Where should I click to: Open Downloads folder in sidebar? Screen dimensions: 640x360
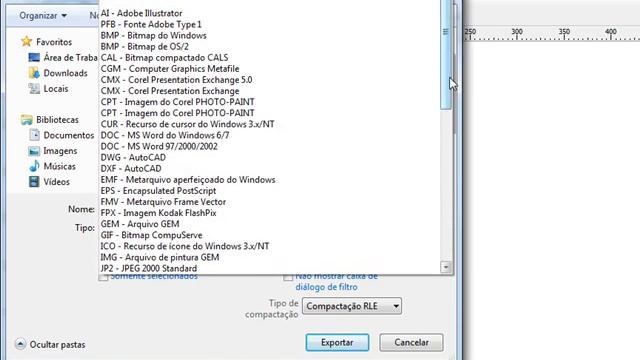click(58, 73)
